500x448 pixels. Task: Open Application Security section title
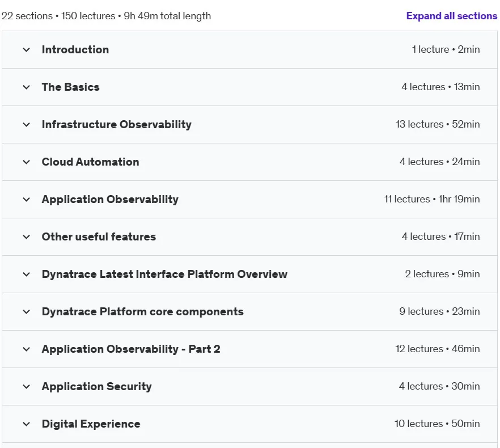(x=96, y=386)
